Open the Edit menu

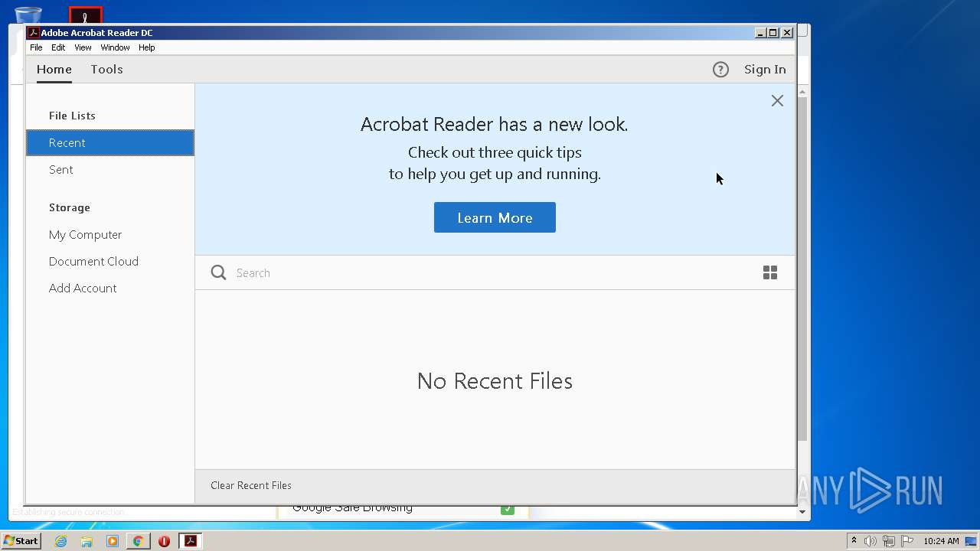(58, 47)
